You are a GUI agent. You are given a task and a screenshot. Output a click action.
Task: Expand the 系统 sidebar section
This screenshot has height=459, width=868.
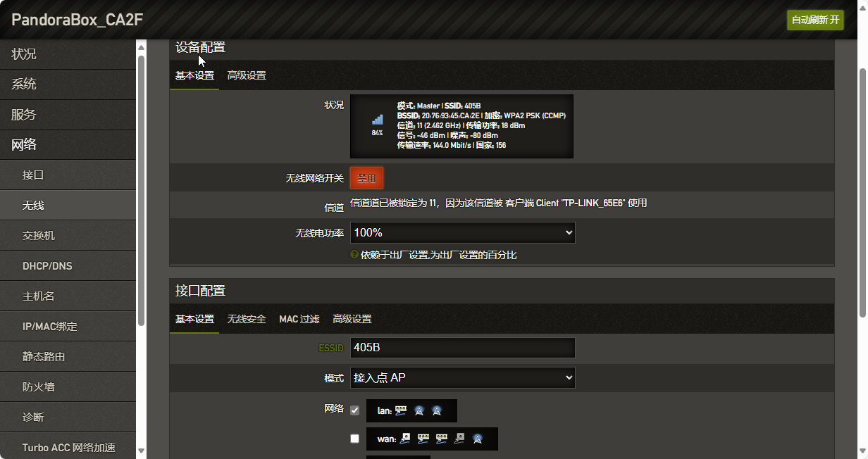[68, 84]
